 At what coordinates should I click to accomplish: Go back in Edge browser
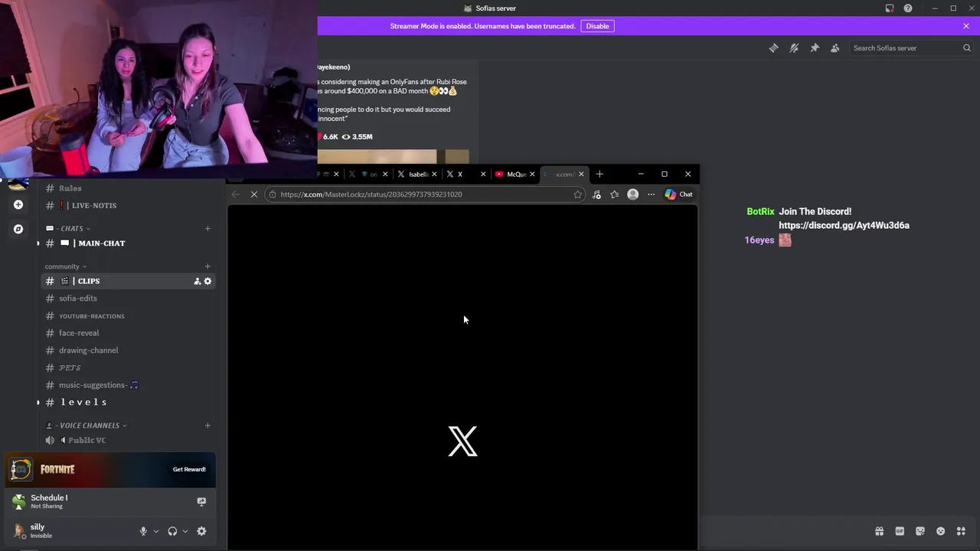(x=236, y=194)
